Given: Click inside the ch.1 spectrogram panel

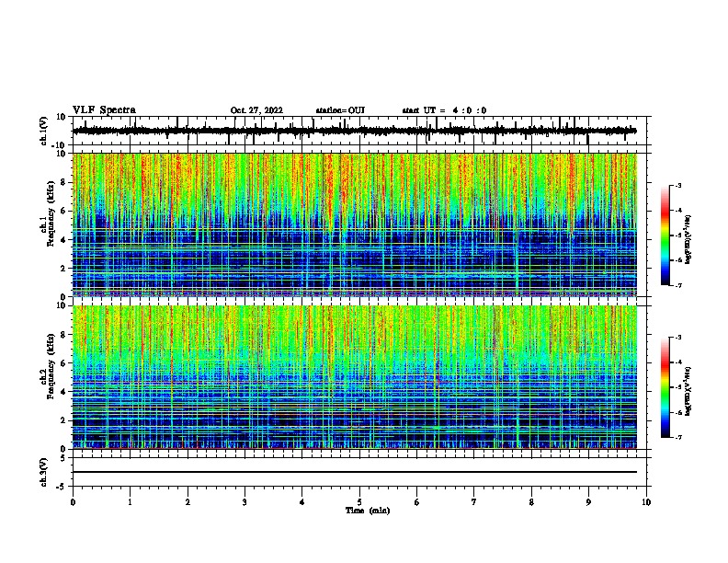Looking at the screenshot, I should 355,224.
